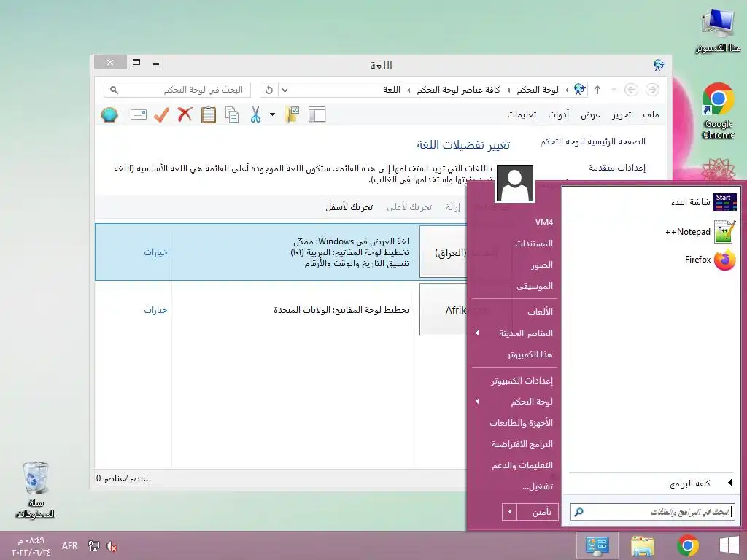Open Devices and Printers (الأجهزة والطابعات)

pos(521,423)
